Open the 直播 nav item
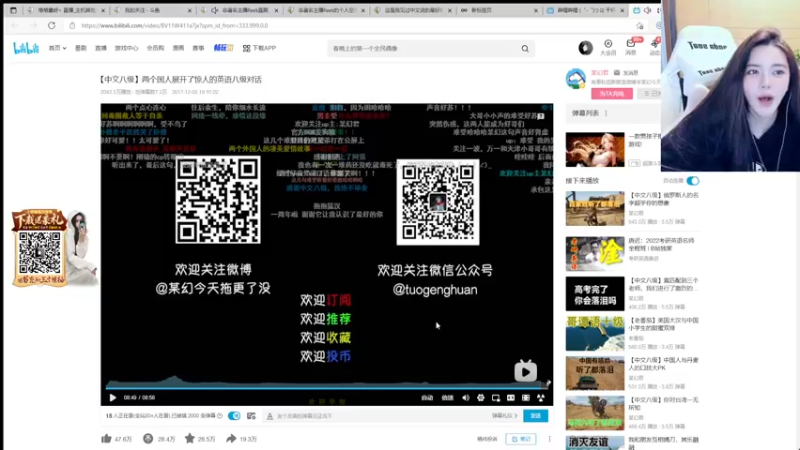The image size is (800, 450). pyautogui.click(x=101, y=48)
